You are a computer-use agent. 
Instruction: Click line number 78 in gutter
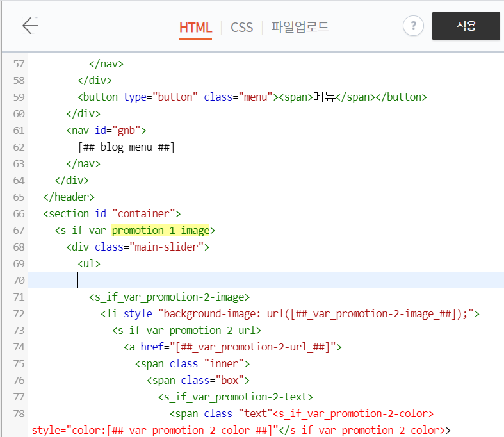pyautogui.click(x=19, y=413)
